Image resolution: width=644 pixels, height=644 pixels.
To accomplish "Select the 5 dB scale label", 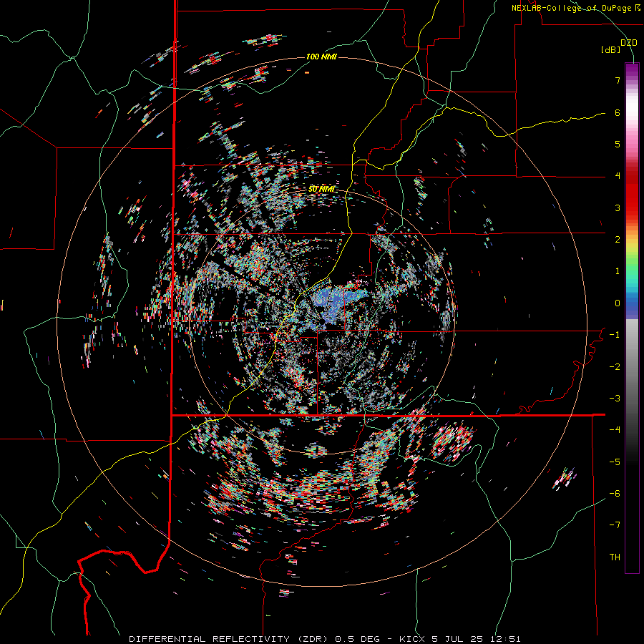I will coord(618,144).
